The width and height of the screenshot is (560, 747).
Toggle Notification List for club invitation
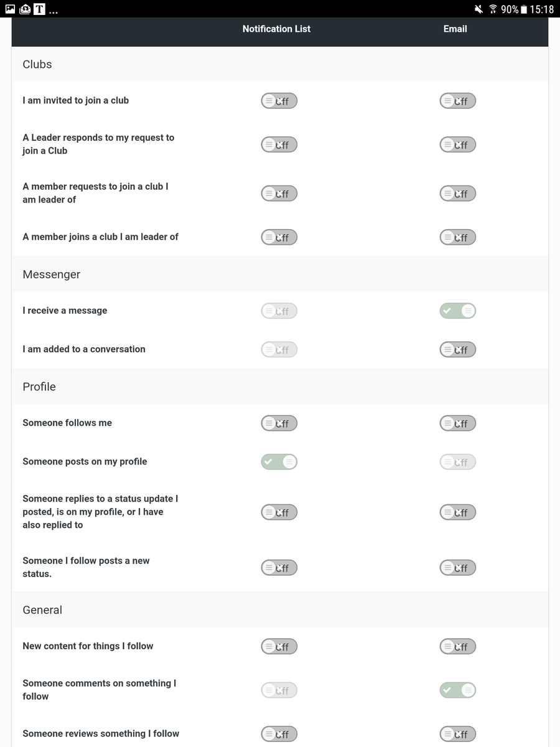point(279,101)
